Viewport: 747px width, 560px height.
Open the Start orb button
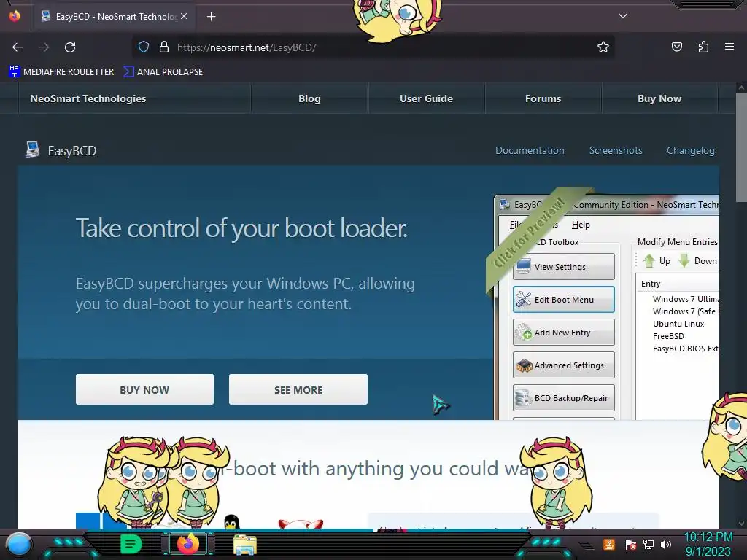tap(19, 544)
